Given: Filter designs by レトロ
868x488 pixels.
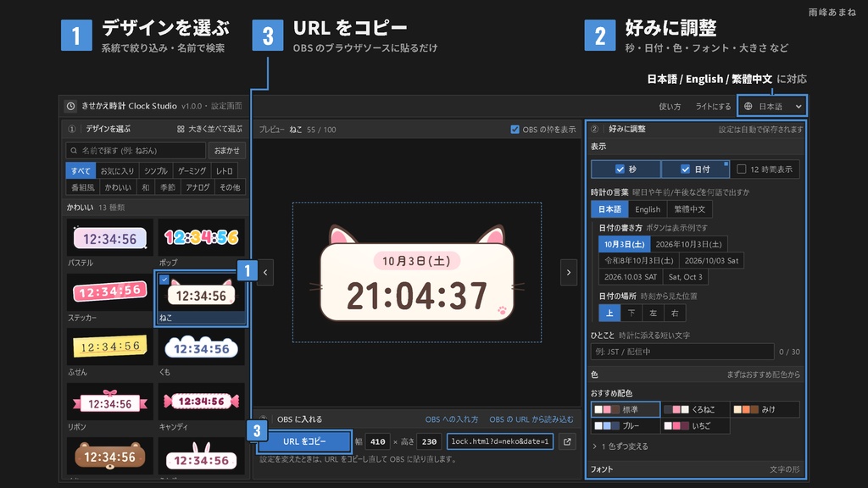Looking at the screenshot, I should (224, 171).
